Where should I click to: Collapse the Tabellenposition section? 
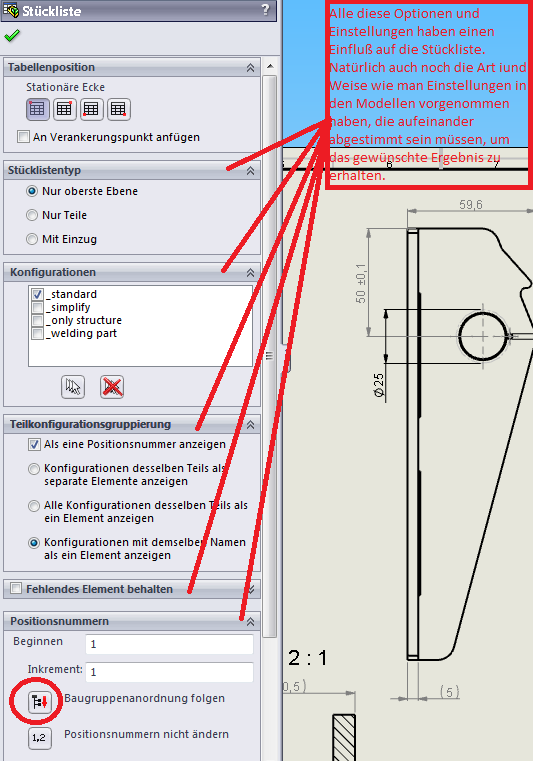pyautogui.click(x=250, y=67)
